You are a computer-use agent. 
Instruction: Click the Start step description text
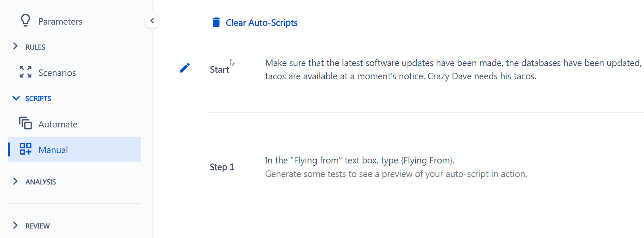pos(454,69)
